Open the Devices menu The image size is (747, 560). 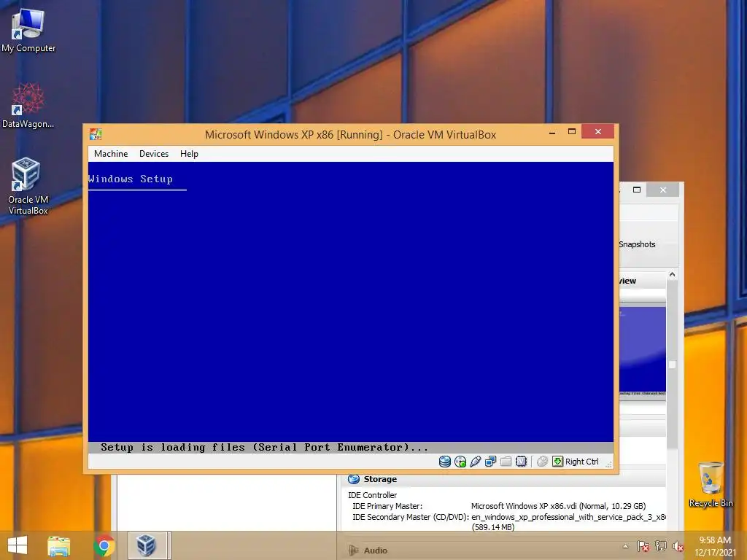[154, 154]
